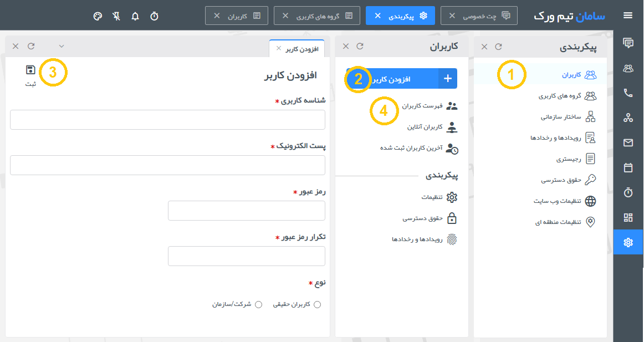Viewport: 644px width, 342px height.
Task: Open settings gear in right sidebar
Action: 628,242
